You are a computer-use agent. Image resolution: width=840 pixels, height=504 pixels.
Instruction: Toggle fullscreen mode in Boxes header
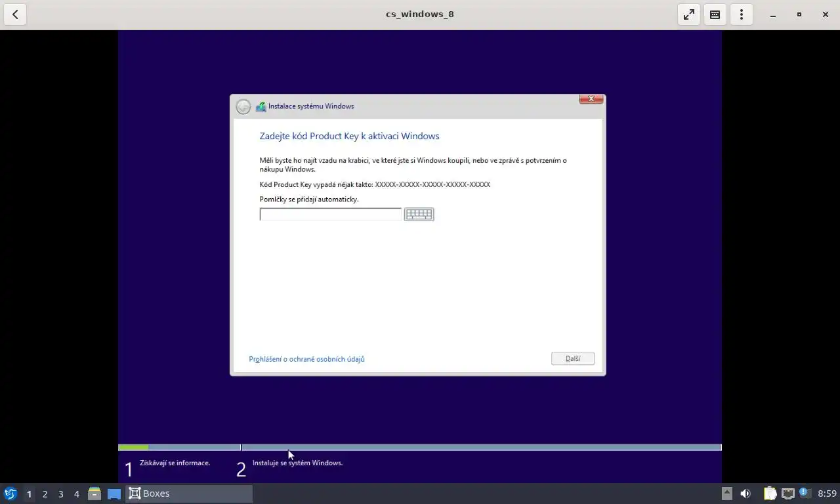point(689,14)
